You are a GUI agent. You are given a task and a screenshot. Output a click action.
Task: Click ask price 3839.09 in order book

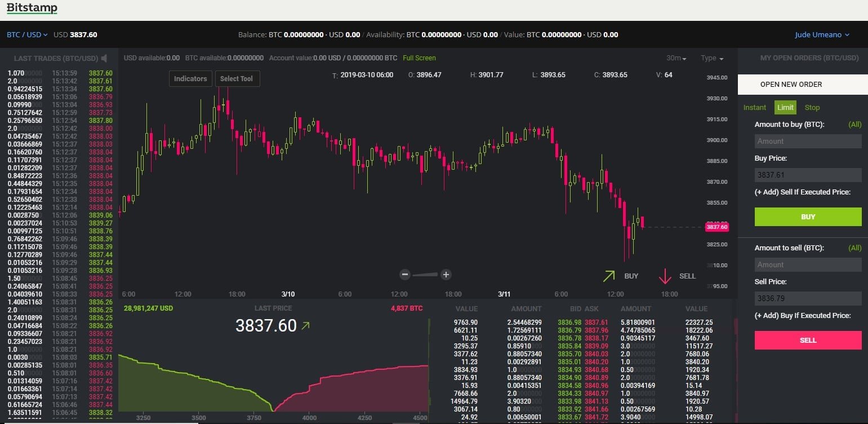point(596,346)
